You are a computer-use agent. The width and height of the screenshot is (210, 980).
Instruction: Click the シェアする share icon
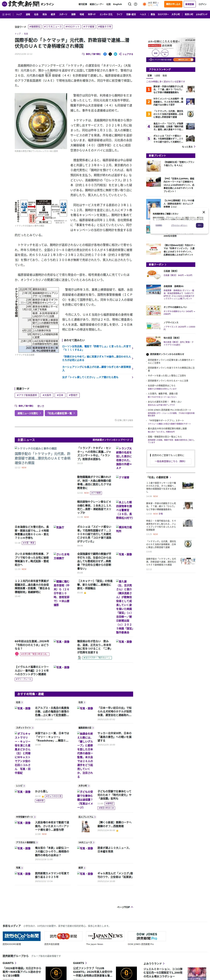click(x=126, y=54)
